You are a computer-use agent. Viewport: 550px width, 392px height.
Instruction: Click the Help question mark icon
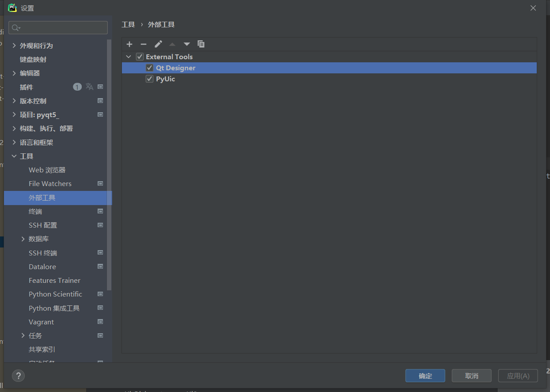[x=18, y=376]
